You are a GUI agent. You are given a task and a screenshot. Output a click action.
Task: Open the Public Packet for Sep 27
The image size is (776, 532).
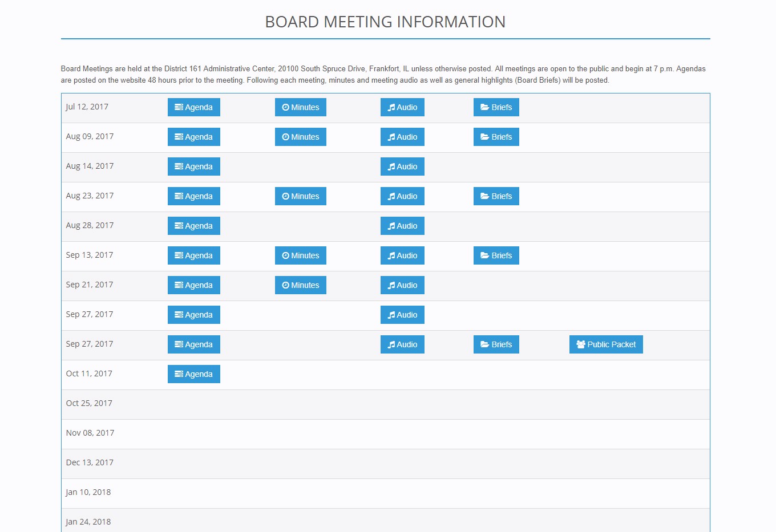[x=605, y=344]
